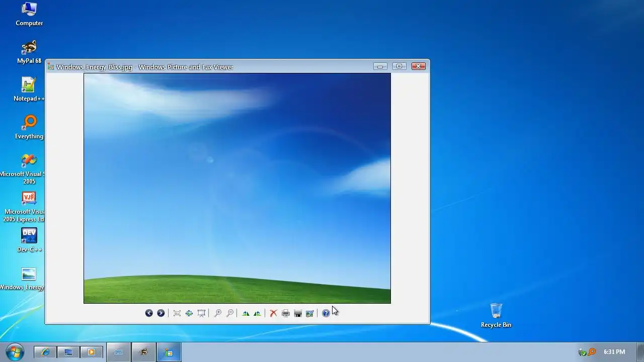Go to the previous image
Screen dimensions: 644x362
[149, 313]
